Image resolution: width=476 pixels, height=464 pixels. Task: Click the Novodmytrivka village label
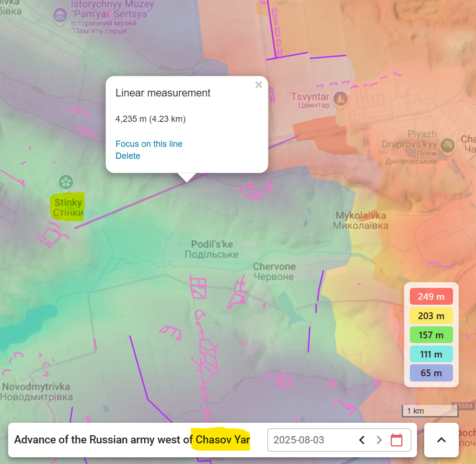coord(36,392)
